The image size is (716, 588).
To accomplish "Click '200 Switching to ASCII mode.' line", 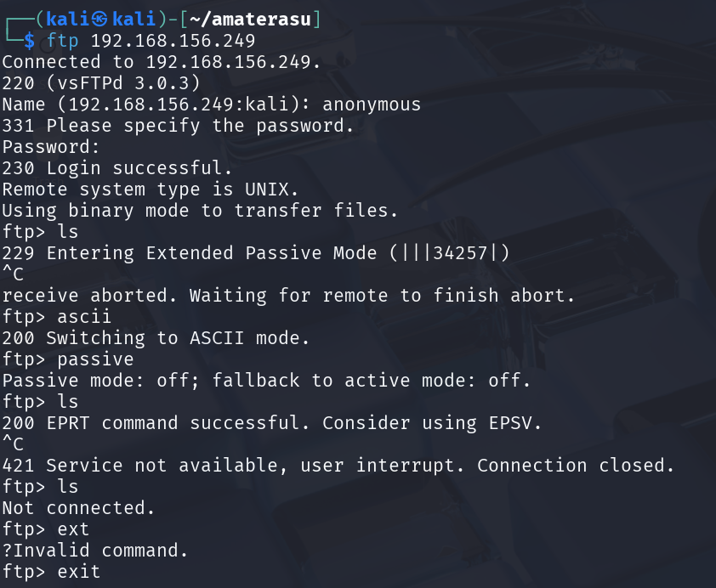I will click(x=156, y=338).
